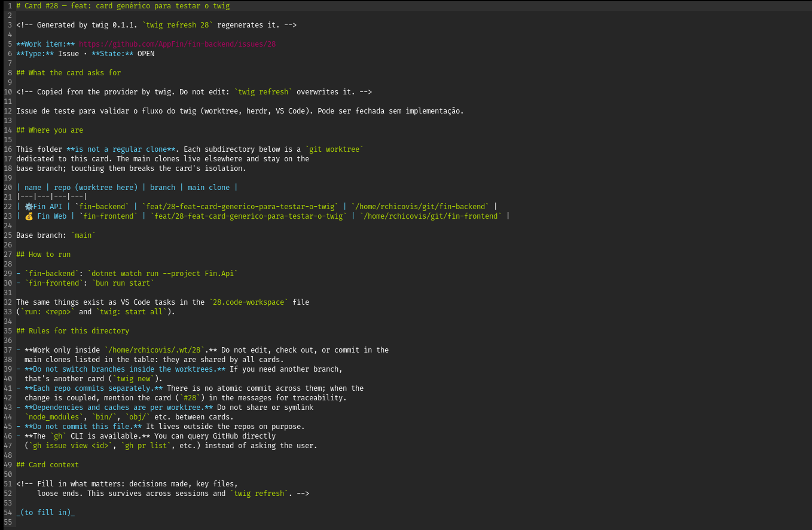Click line number 22 in the gutter
This screenshot has width=812, height=530.
[x=8, y=207]
